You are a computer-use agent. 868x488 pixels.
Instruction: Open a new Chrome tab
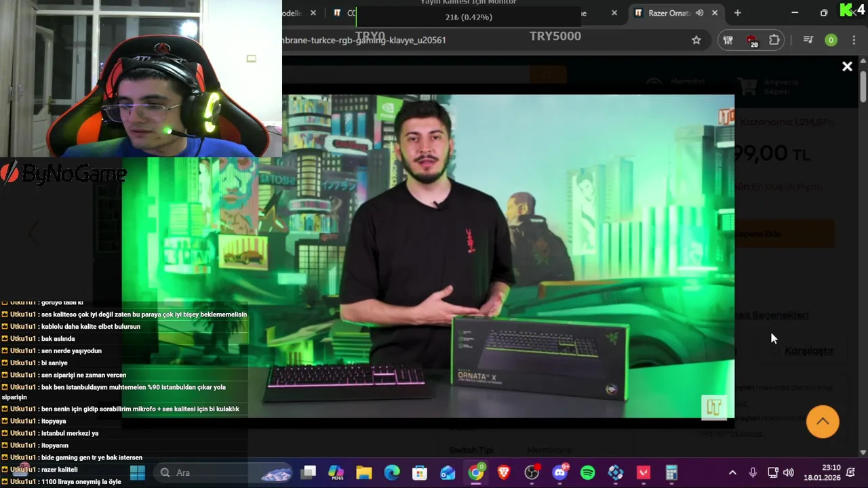pos(738,13)
